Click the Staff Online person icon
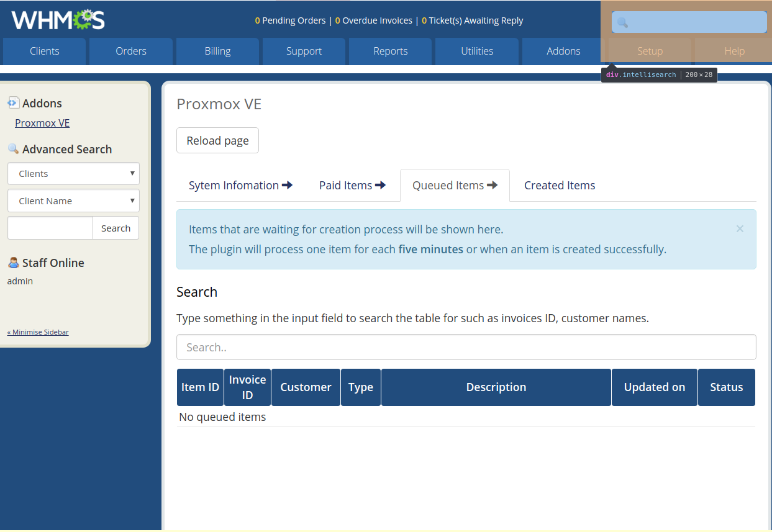Image resolution: width=772 pixels, height=532 pixels. click(13, 263)
